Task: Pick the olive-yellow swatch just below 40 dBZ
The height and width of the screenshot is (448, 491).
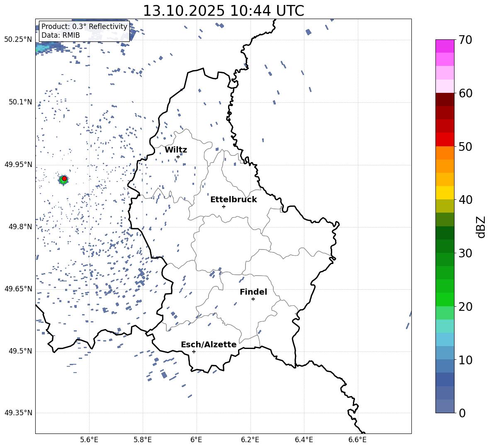Action: pyautogui.click(x=445, y=206)
